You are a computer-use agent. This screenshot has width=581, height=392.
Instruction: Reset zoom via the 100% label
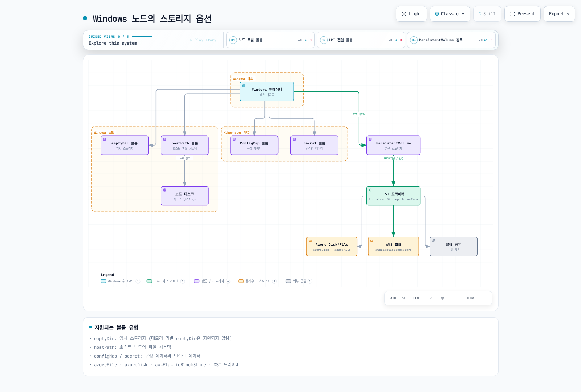[470, 298]
